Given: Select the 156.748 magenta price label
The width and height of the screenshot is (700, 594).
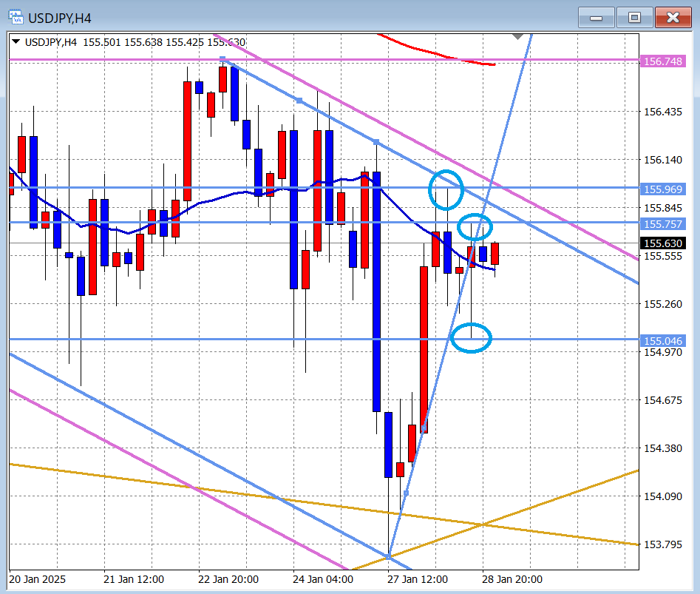Looking at the screenshot, I should click(663, 61).
